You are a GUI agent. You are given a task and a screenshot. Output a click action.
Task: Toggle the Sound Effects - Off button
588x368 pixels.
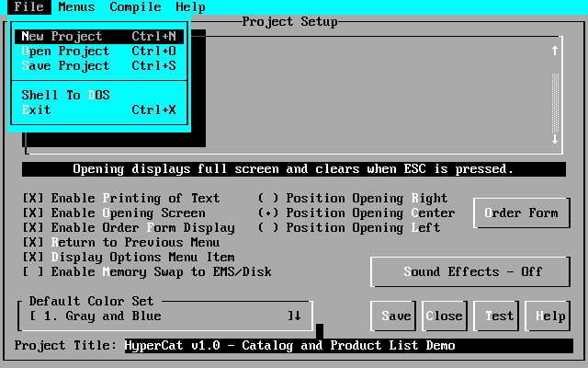pyautogui.click(x=472, y=272)
